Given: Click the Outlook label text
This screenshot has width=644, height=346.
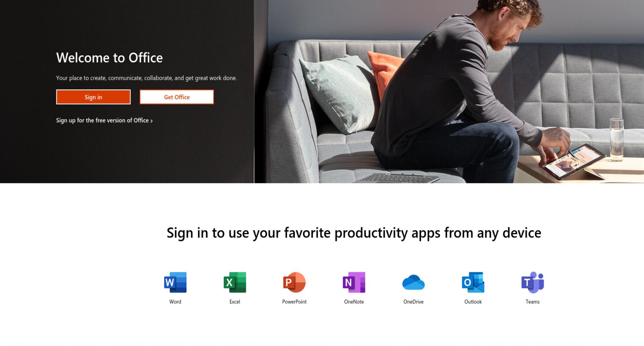Looking at the screenshot, I should click(x=473, y=302).
